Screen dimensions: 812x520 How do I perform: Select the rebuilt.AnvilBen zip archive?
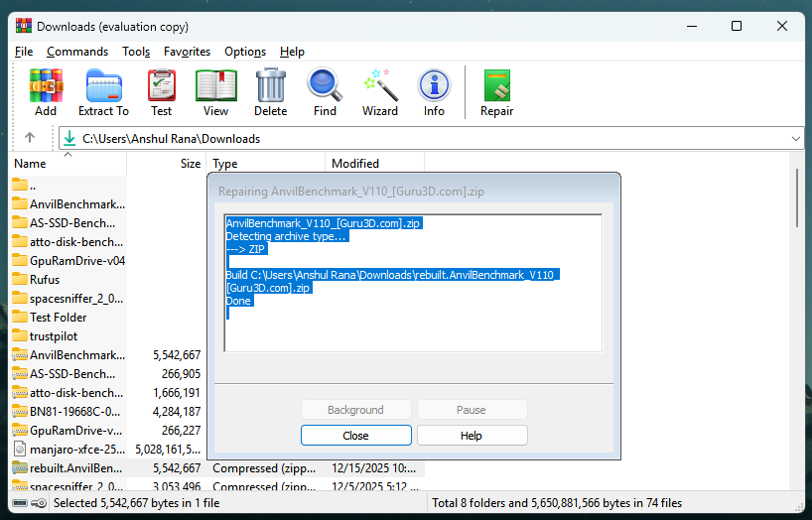pyautogui.click(x=68, y=467)
